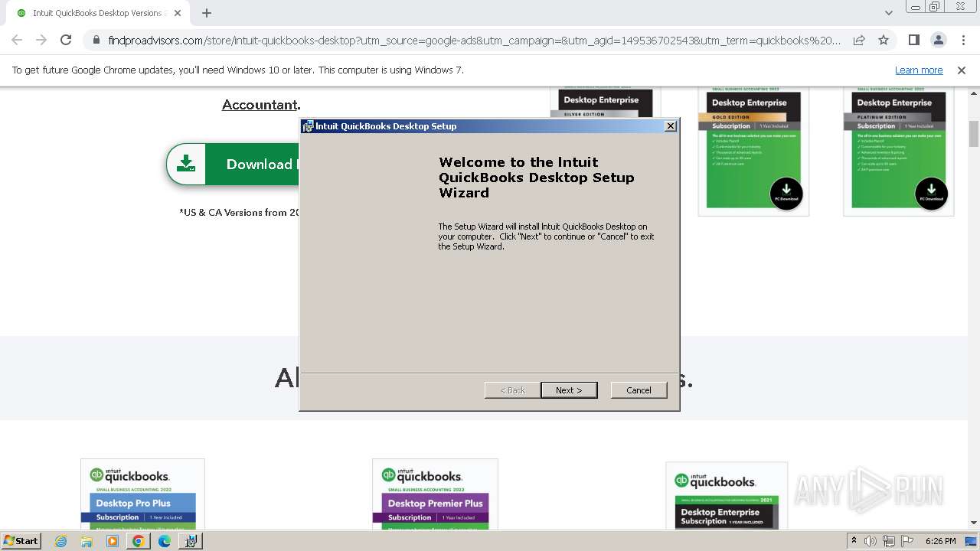Open Desktop Pro Plus product image

[x=142, y=494]
